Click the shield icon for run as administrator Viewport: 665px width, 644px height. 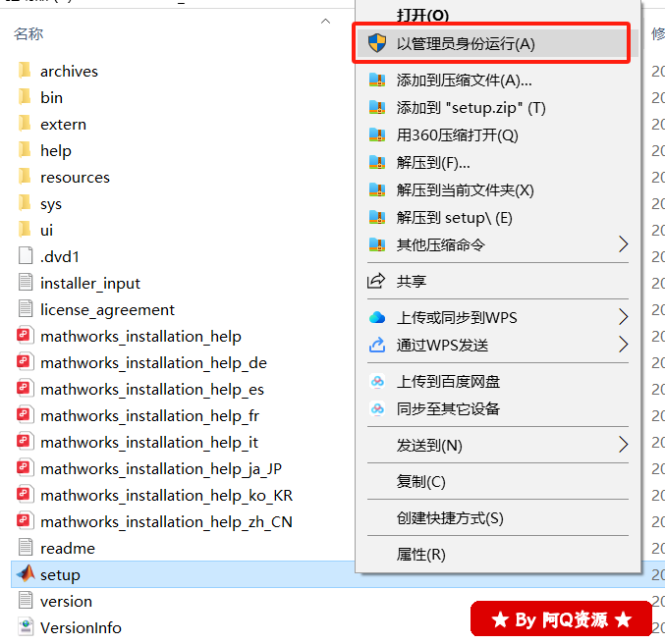pyautogui.click(x=377, y=43)
